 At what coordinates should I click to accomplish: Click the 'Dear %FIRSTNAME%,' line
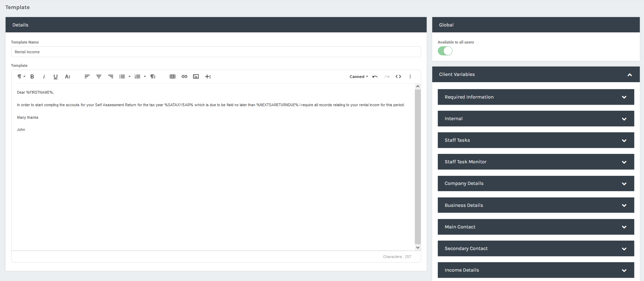[36, 92]
